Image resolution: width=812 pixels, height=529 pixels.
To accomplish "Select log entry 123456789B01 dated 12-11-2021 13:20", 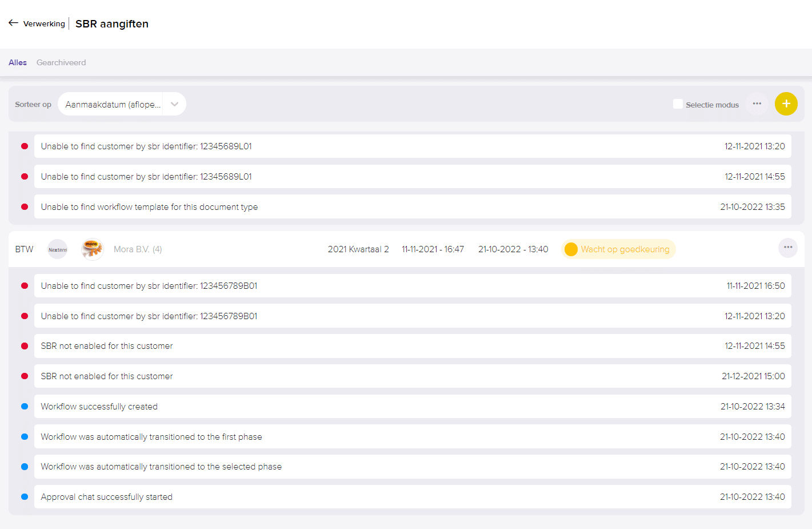I will click(x=413, y=316).
